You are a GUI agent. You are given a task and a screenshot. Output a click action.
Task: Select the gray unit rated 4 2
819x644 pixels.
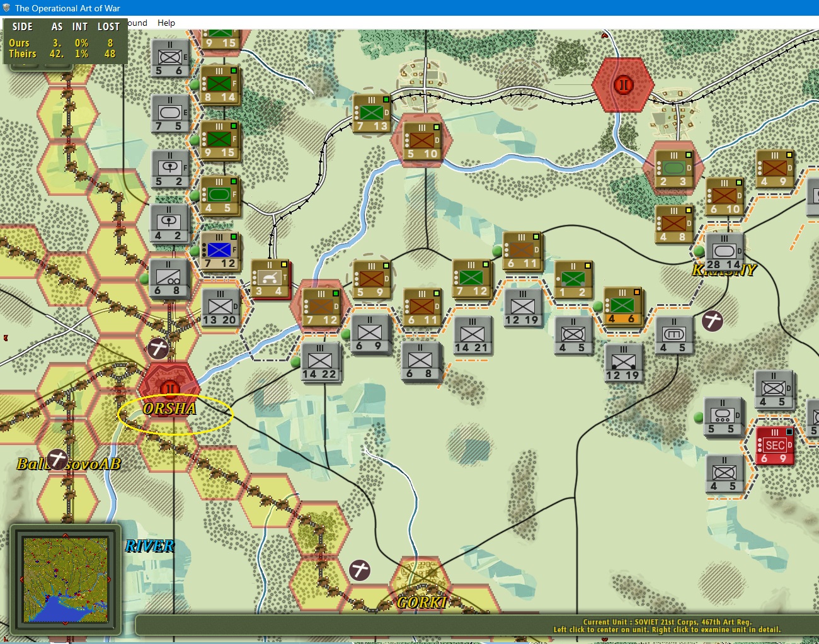[170, 223]
